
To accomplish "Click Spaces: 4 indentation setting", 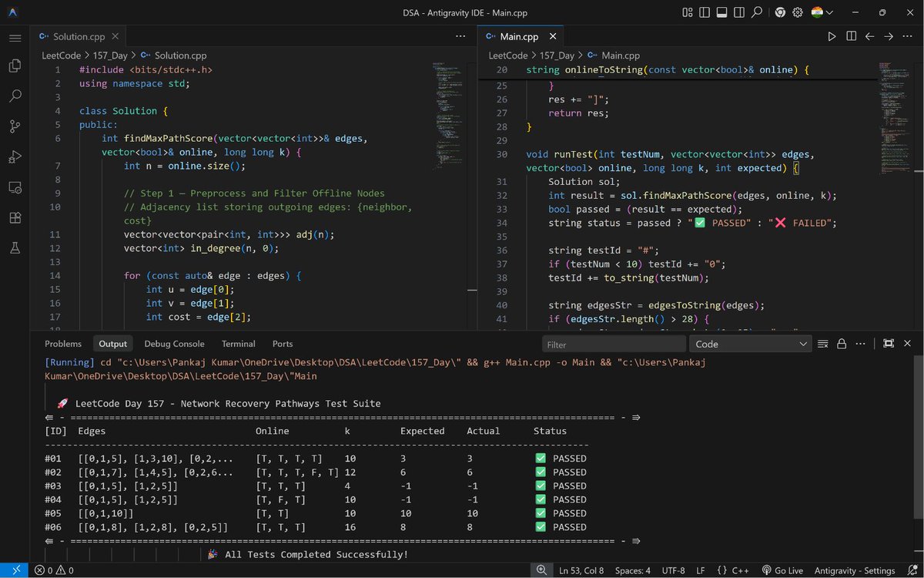I will (x=632, y=570).
